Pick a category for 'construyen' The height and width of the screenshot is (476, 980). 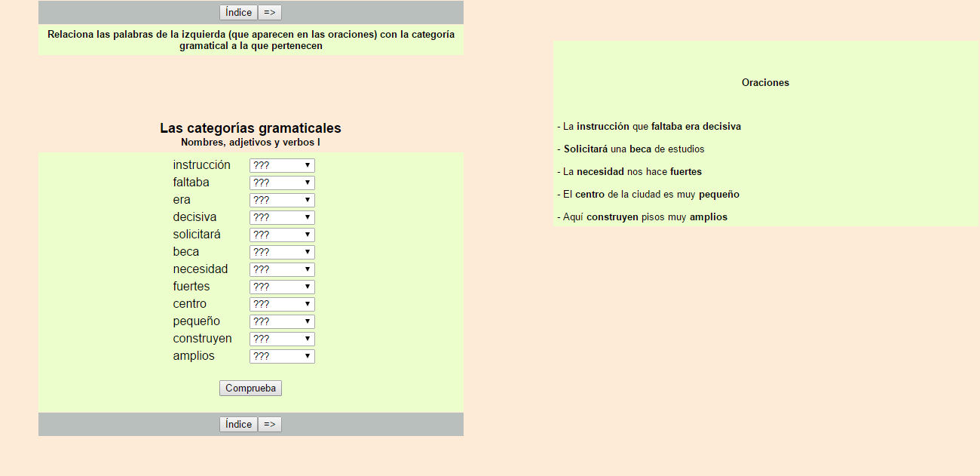(x=282, y=339)
